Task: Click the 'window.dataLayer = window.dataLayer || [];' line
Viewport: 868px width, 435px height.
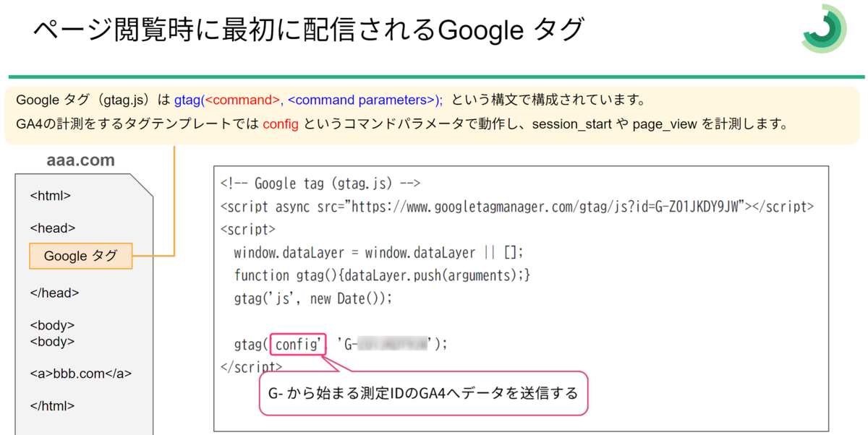Action: (x=378, y=253)
